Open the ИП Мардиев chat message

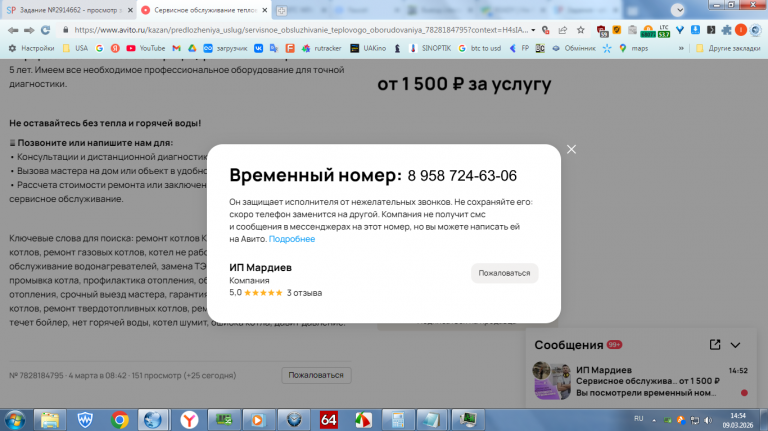(x=641, y=381)
